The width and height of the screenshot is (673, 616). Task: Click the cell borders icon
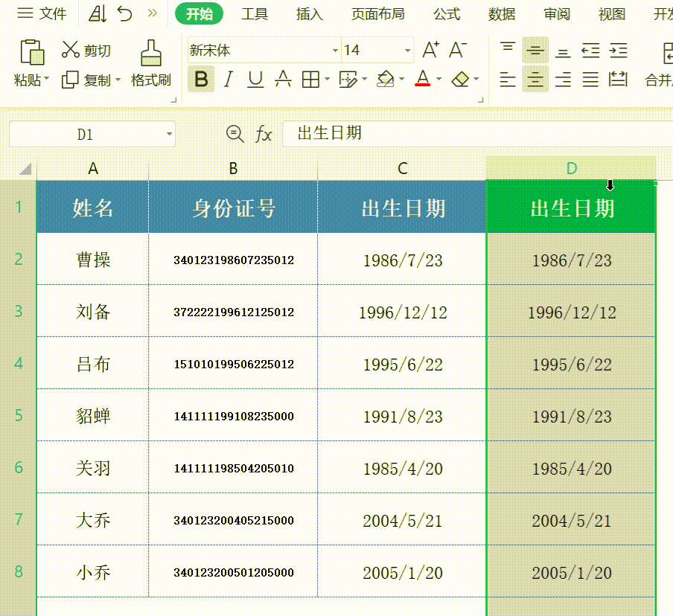tap(310, 80)
